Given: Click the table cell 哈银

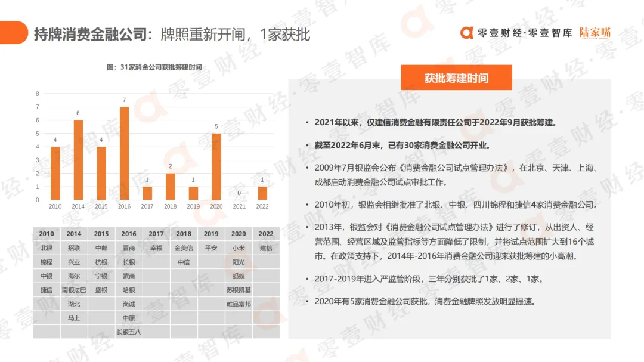Looking at the screenshot, I should [x=129, y=290].
